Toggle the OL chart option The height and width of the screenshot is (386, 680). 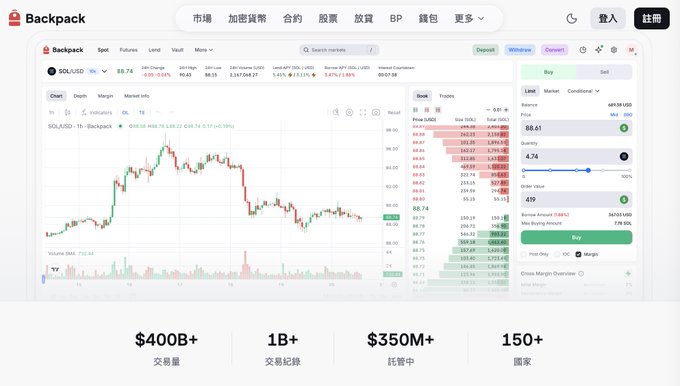[x=125, y=112]
